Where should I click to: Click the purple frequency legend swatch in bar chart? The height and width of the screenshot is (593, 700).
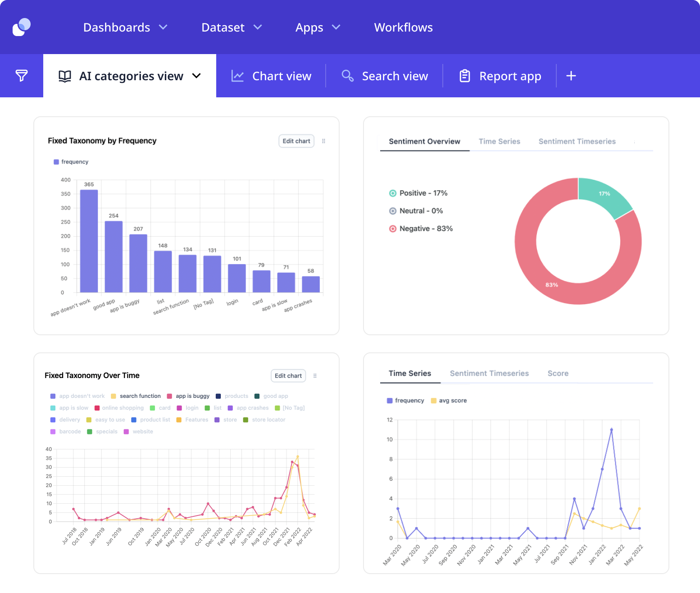[56, 162]
